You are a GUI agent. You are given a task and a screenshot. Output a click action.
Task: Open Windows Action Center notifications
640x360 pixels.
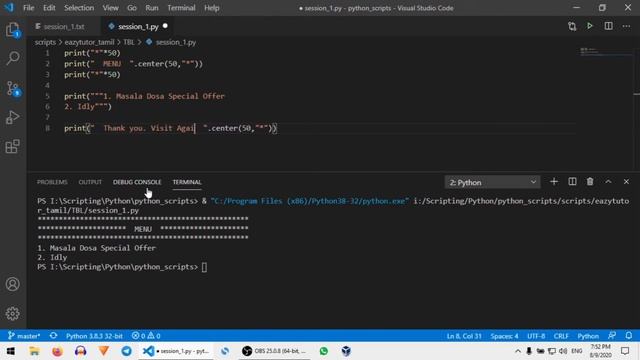click(625, 351)
